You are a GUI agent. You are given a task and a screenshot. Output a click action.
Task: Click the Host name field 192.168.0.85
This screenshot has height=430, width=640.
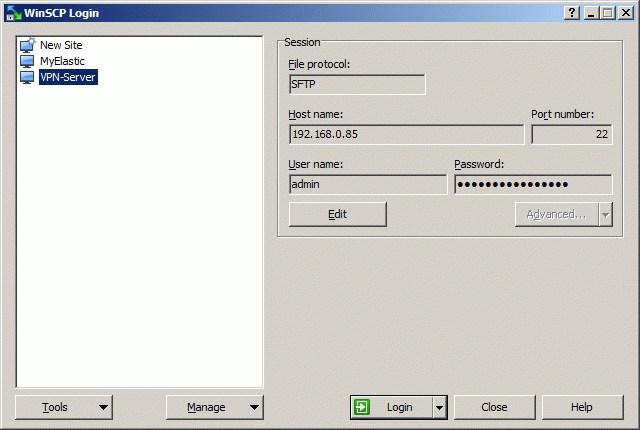click(407, 134)
